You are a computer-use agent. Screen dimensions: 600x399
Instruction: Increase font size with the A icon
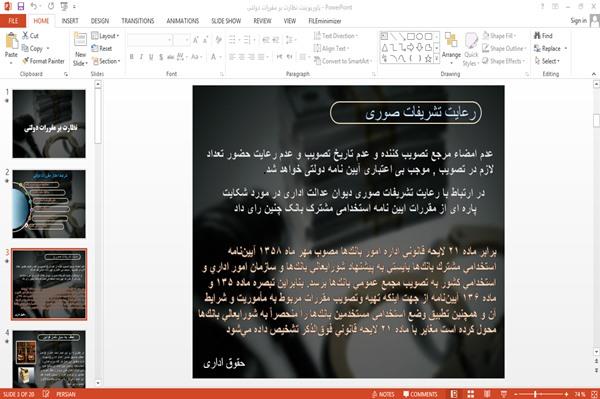[x=196, y=40]
